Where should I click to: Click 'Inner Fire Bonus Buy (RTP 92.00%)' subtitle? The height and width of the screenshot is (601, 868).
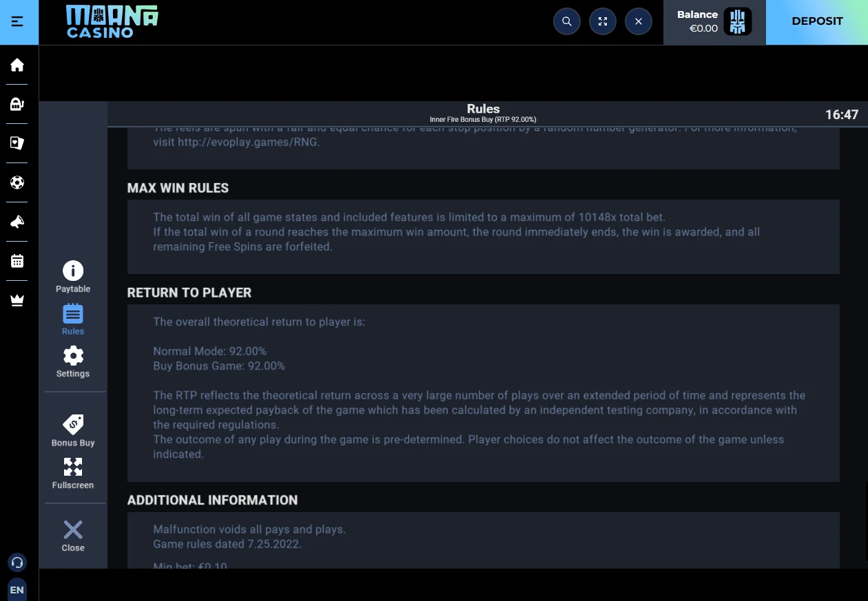pos(483,120)
